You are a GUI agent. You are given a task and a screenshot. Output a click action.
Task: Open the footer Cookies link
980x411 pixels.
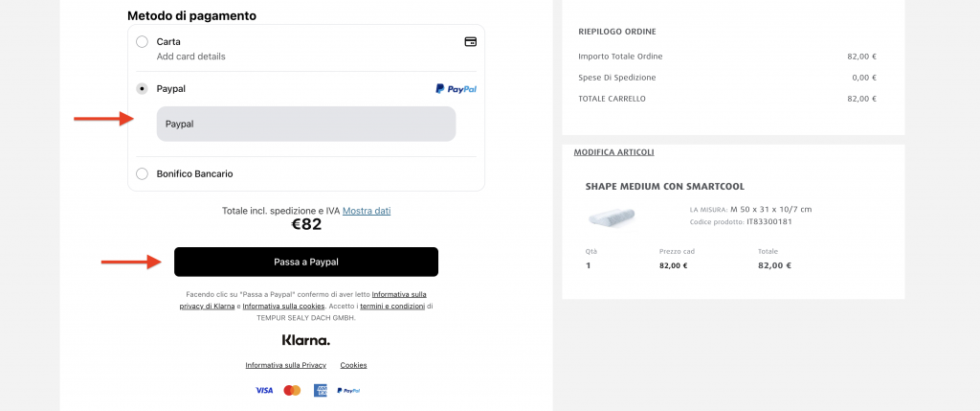point(354,365)
